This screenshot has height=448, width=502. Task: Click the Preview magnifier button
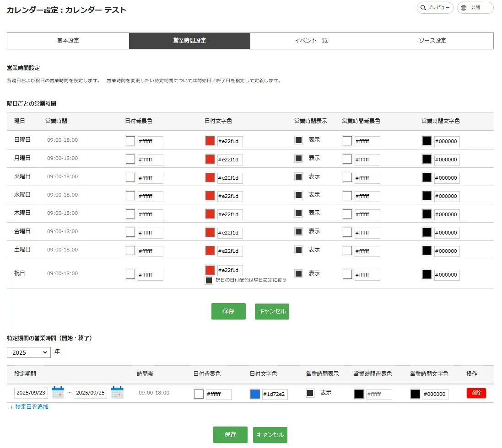(435, 8)
